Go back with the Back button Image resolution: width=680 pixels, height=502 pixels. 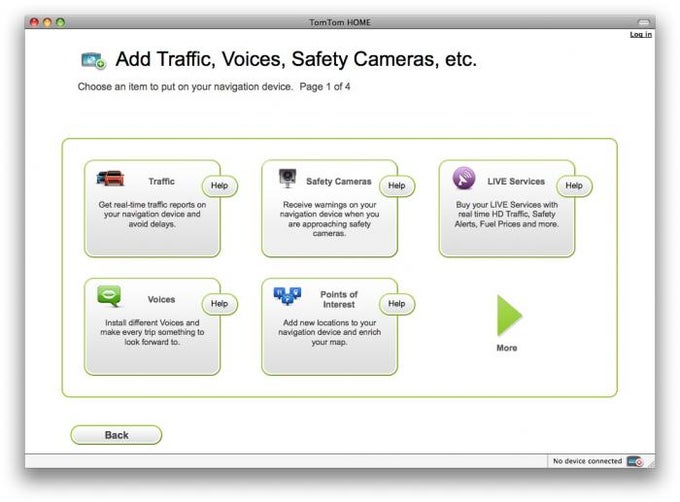(116, 435)
